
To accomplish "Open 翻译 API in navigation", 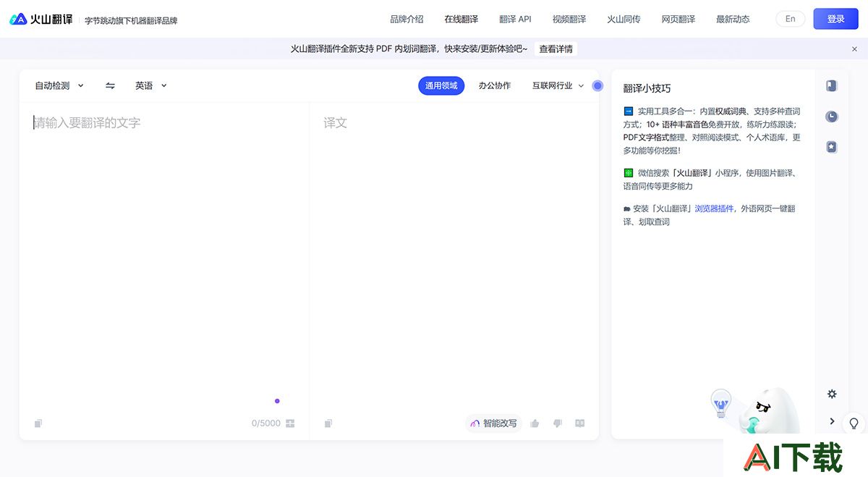I will 515,20.
